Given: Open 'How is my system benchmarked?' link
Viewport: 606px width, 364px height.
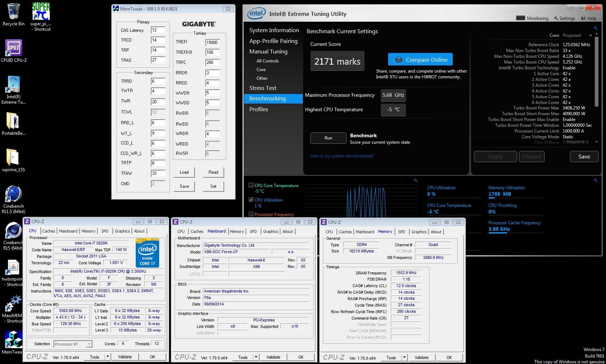Looking at the screenshot, I should pos(342,156).
